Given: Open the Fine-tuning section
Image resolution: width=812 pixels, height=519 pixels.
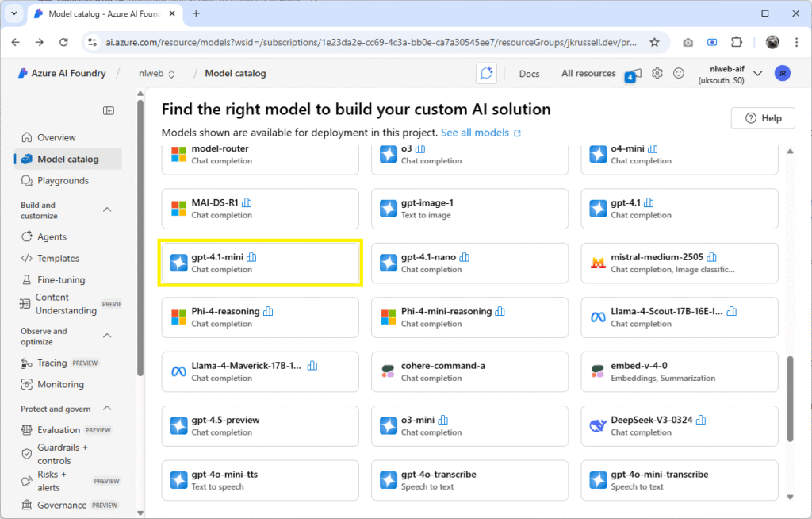Looking at the screenshot, I should point(62,279).
